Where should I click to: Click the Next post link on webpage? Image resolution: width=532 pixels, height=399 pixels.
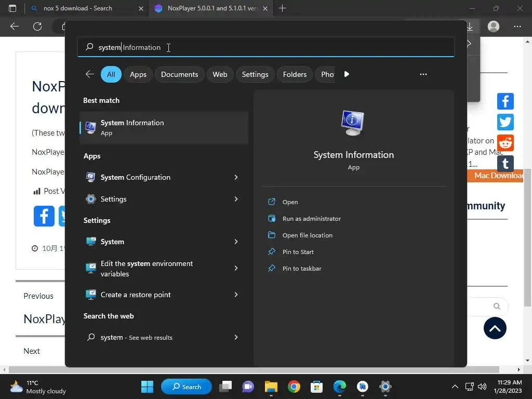[x=32, y=351]
